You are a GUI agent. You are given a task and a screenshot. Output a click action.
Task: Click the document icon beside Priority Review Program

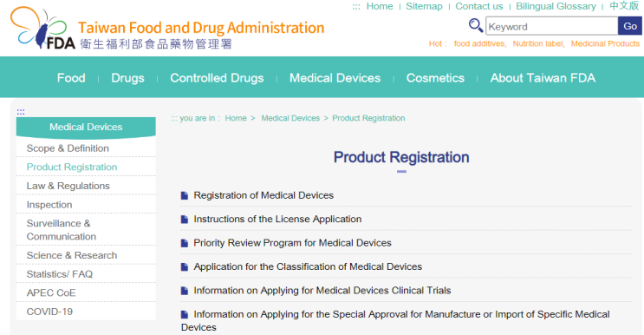coord(185,243)
